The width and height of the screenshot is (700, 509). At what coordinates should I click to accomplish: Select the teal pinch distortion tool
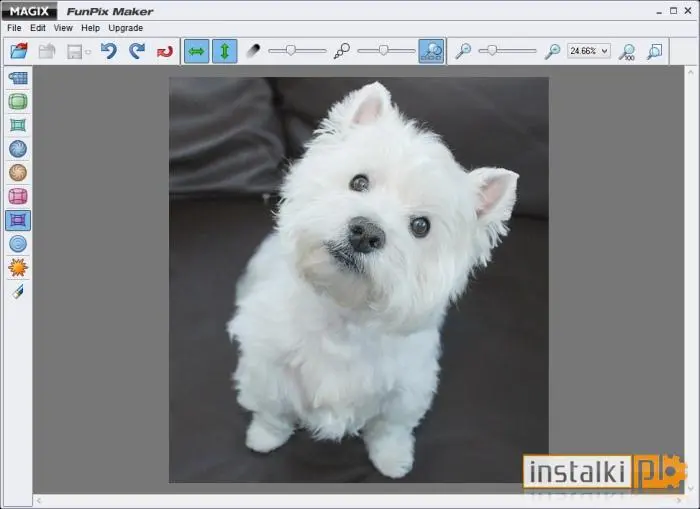point(18,125)
